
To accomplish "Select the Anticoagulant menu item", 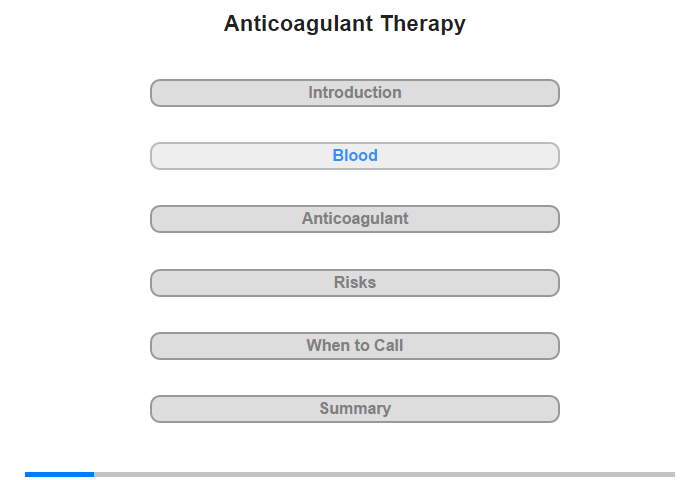I will [355, 219].
